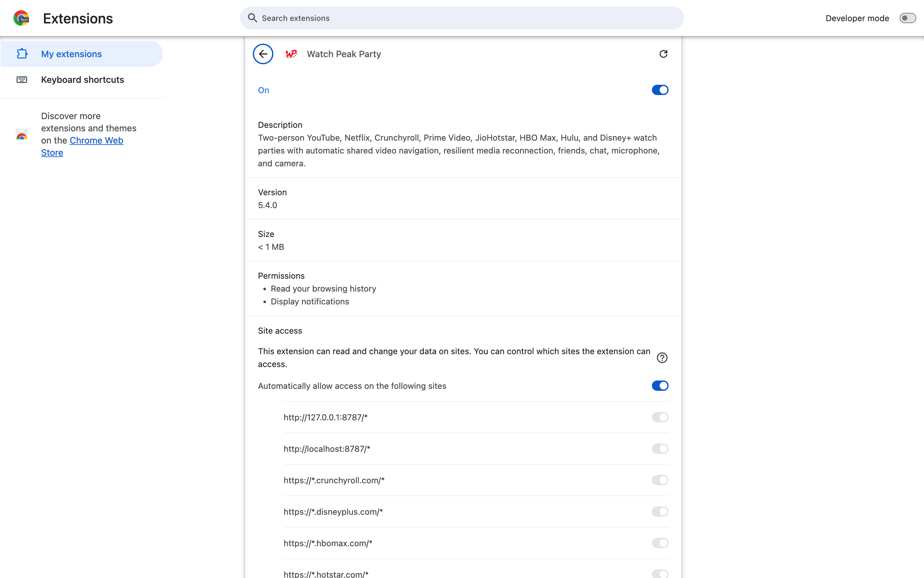This screenshot has width=924, height=578.
Task: Turn off the Watch Peak Party extension
Action: [660, 90]
